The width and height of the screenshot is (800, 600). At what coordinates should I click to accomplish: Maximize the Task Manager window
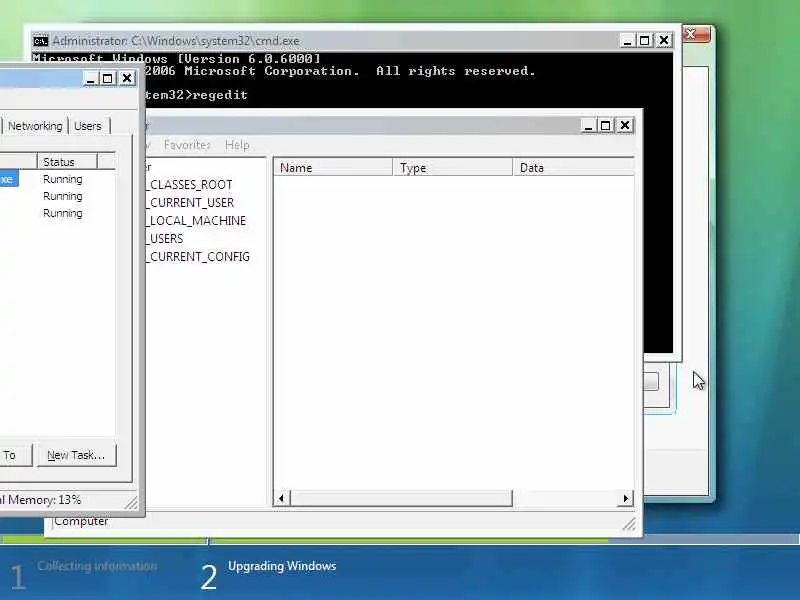(x=108, y=79)
